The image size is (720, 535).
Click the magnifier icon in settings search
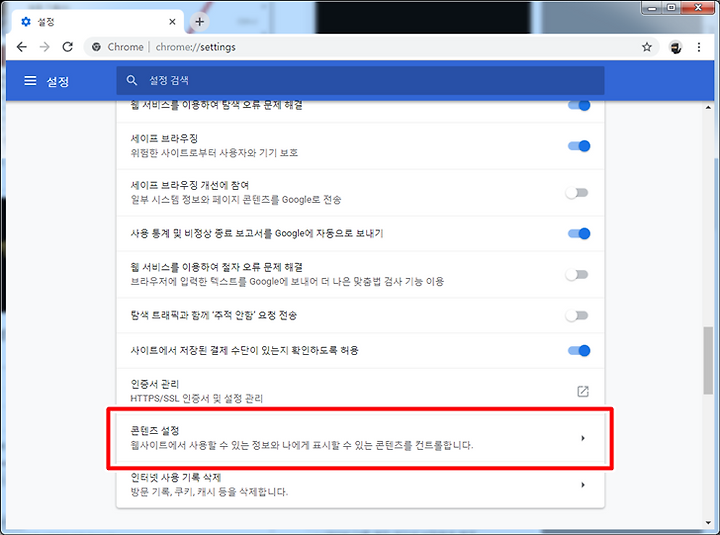tap(132, 80)
